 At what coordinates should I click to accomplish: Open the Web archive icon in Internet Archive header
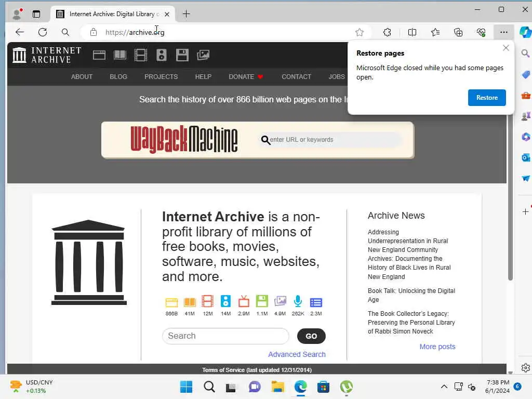(x=99, y=55)
